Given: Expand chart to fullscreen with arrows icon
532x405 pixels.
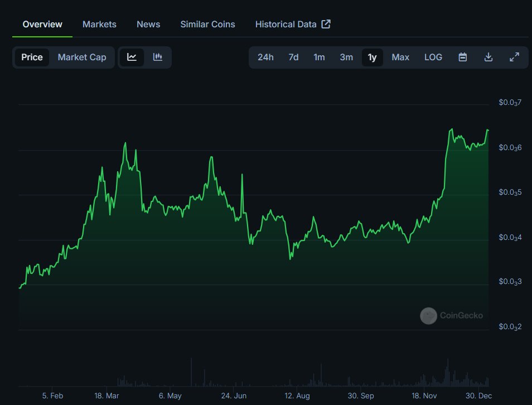Looking at the screenshot, I should [514, 57].
